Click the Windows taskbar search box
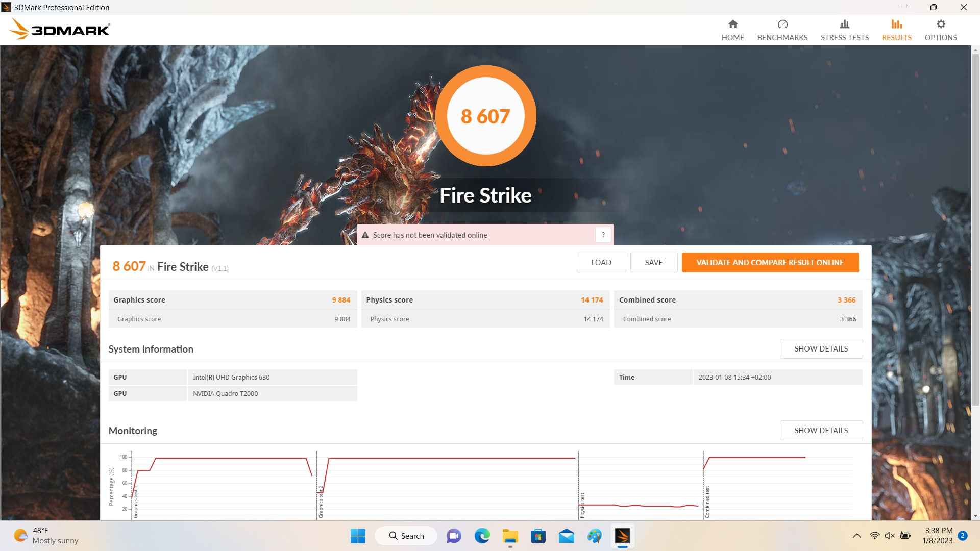Image resolution: width=980 pixels, height=551 pixels. pos(406,536)
